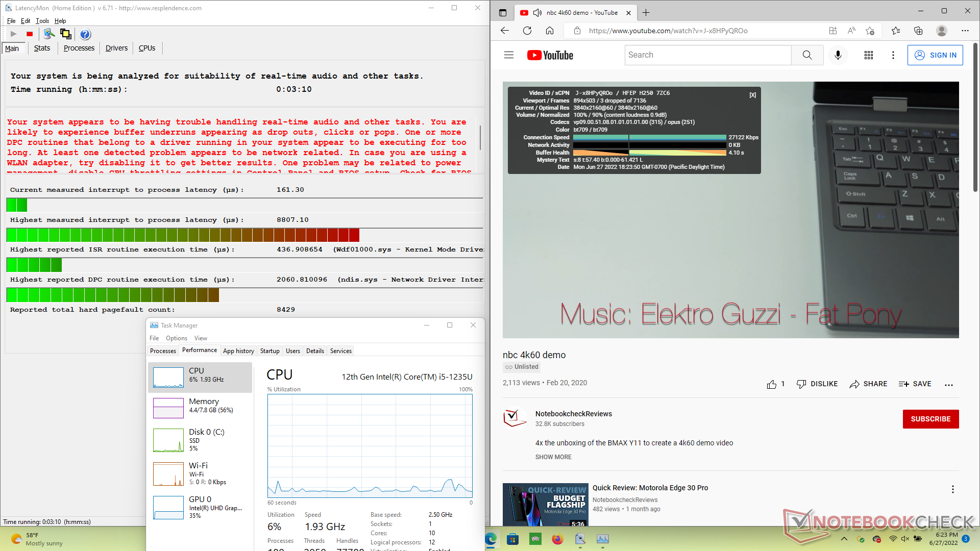Show hidden tray icons chevron
This screenshot has height=551, width=980.
(844, 539)
